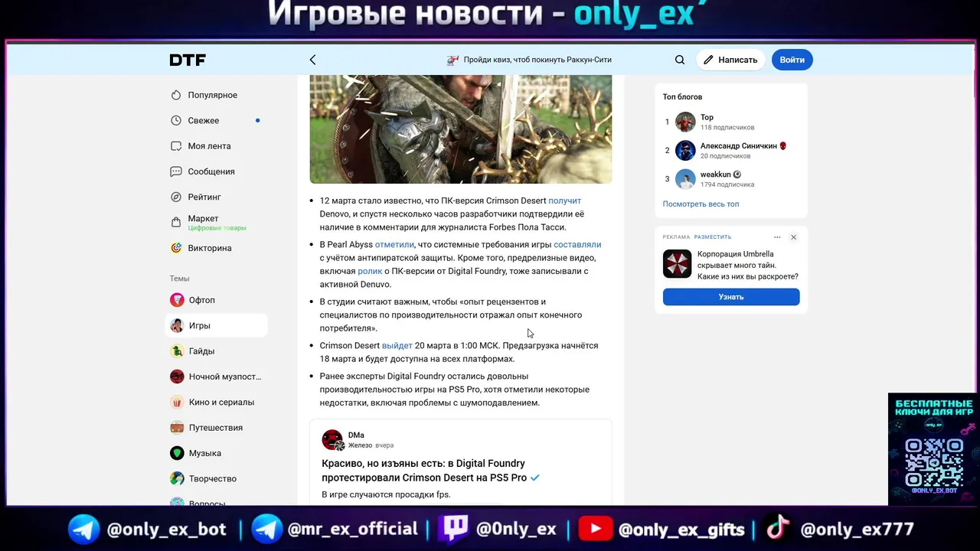Open the DTF logo home link
980x551 pixels.
tap(188, 60)
